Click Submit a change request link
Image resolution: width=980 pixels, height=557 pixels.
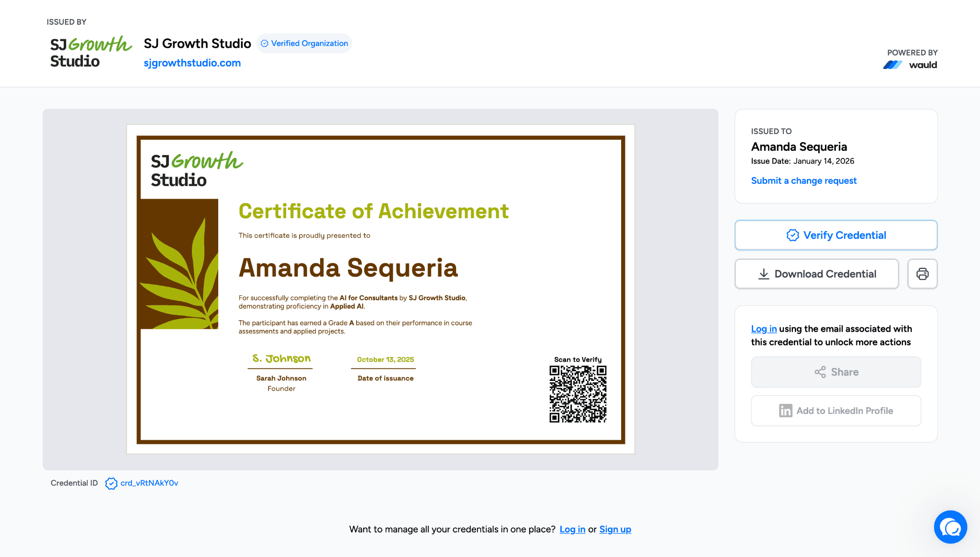pyautogui.click(x=803, y=180)
